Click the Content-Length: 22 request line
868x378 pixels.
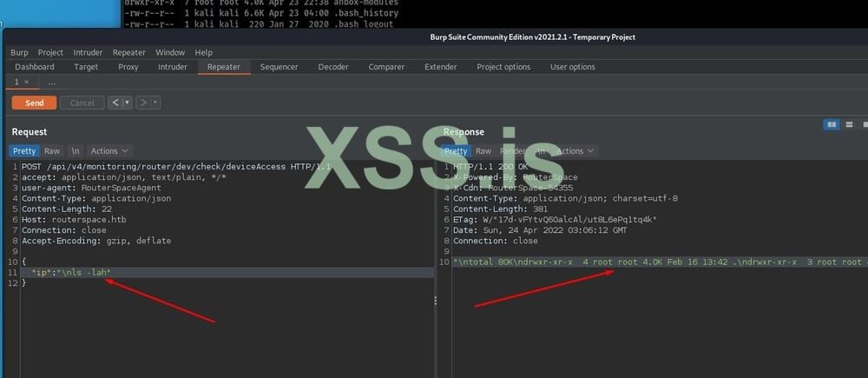[x=67, y=209]
